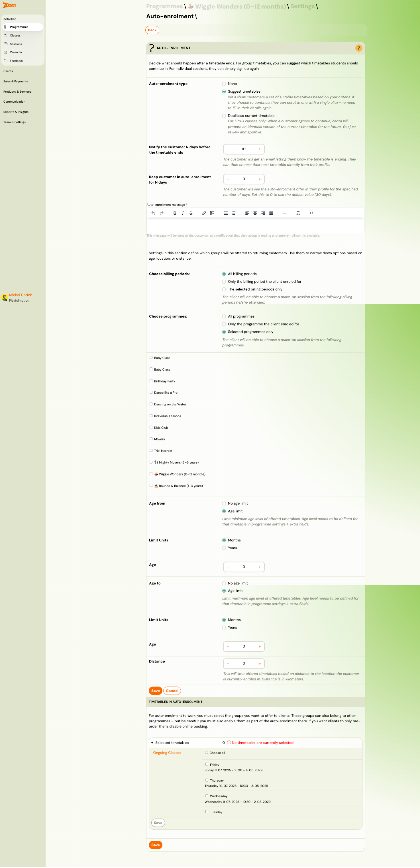Select Duplicate current timetable option
This screenshot has height=868, width=420.
224,116
